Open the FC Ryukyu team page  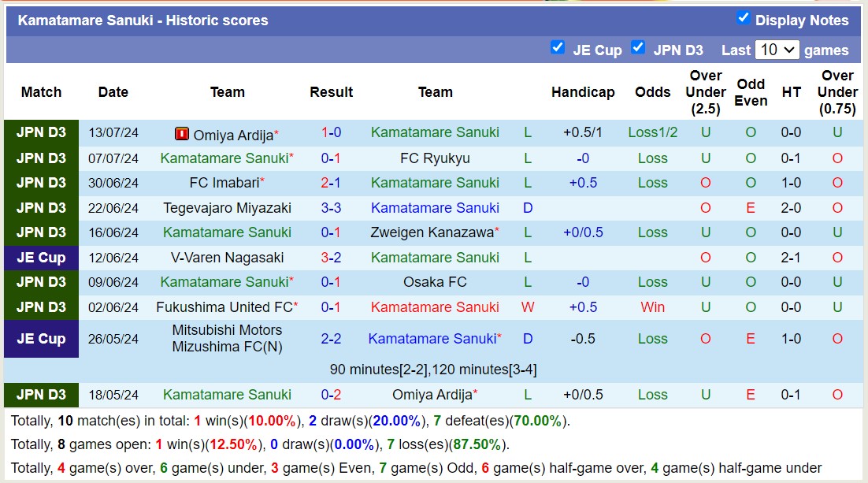[436, 158]
